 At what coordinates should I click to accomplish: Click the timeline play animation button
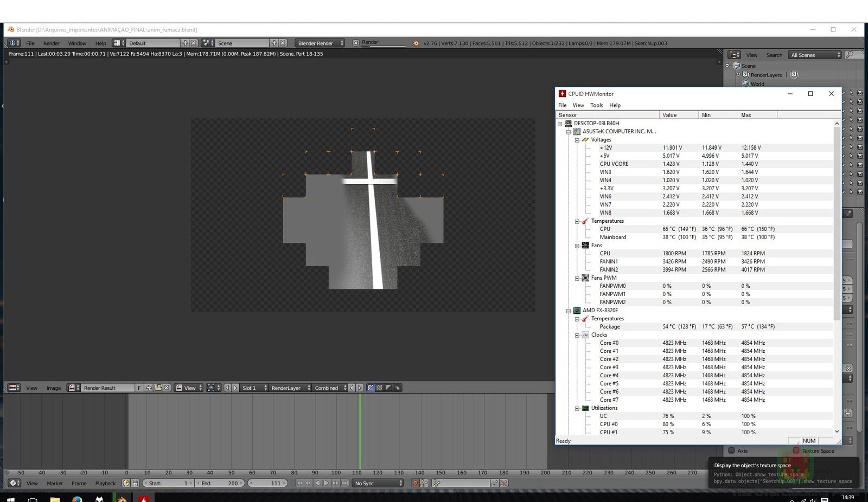coord(327,483)
